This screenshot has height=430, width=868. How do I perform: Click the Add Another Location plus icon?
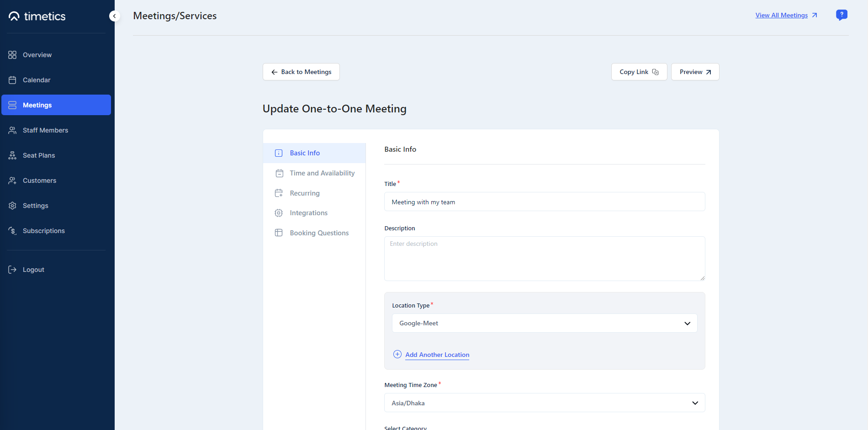point(397,354)
